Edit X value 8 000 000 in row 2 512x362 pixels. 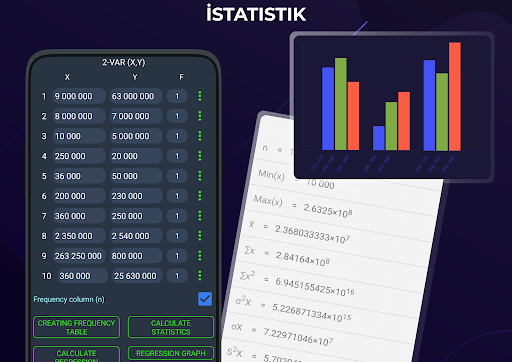click(79, 116)
